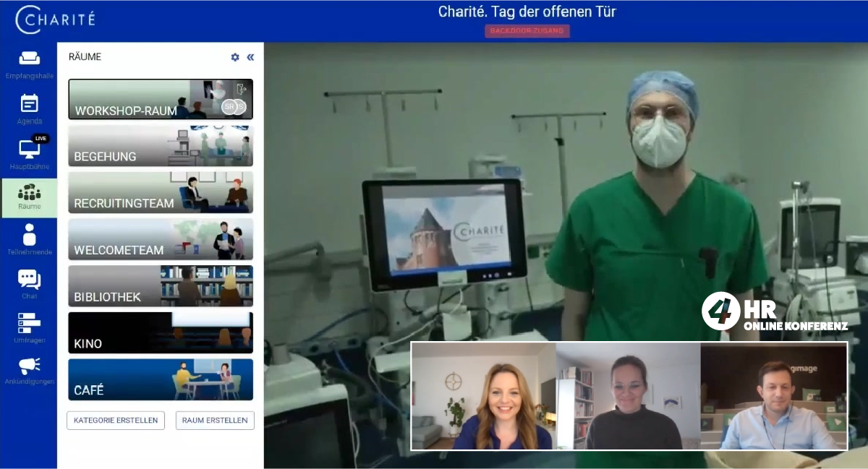Click the 'Charité. Tag der offenen Tür' title

pyautogui.click(x=527, y=12)
